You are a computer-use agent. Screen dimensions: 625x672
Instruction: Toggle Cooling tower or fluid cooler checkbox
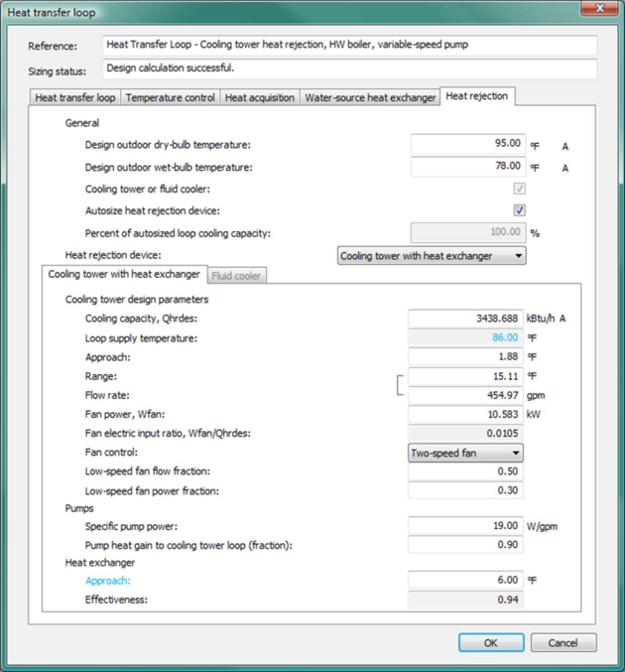pos(519,189)
